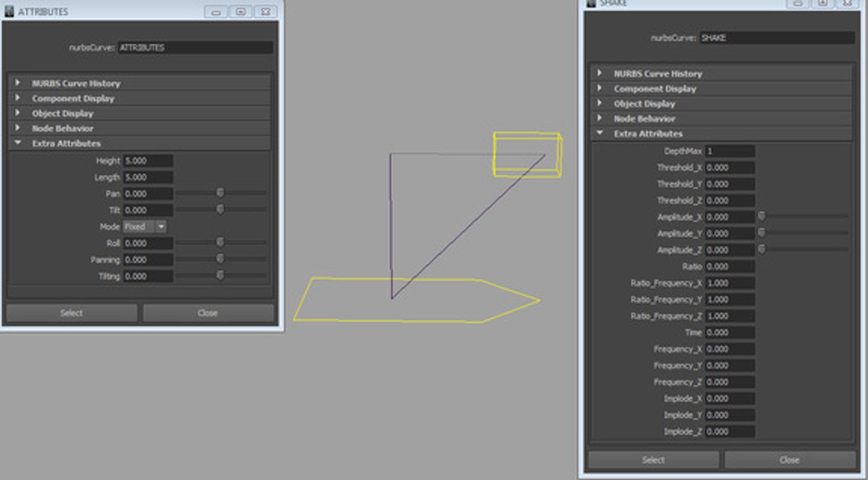Screen dimensions: 868x480
Task: Click the Pan slider handle
Action: 220,193
